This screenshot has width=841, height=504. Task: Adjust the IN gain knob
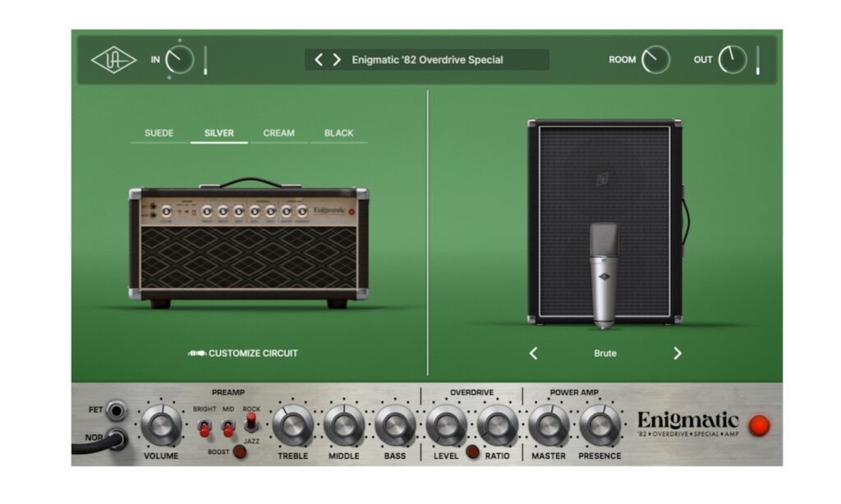point(179,60)
